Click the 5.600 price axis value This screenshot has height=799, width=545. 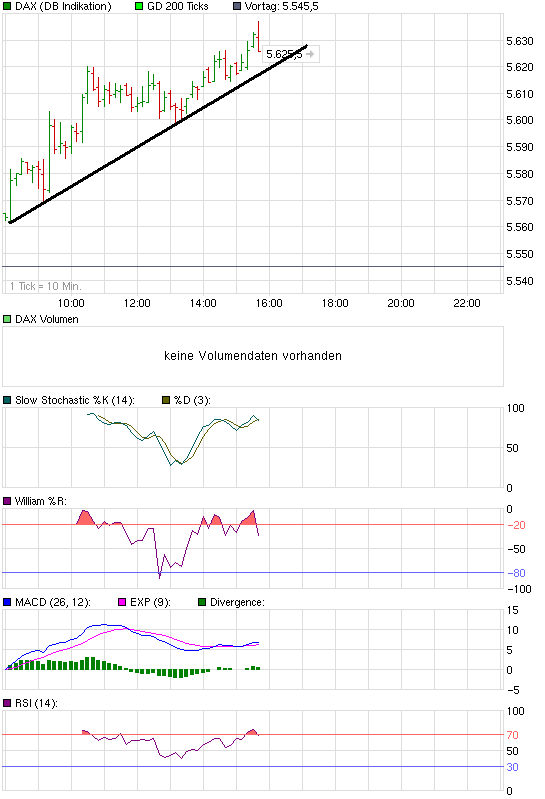point(520,120)
